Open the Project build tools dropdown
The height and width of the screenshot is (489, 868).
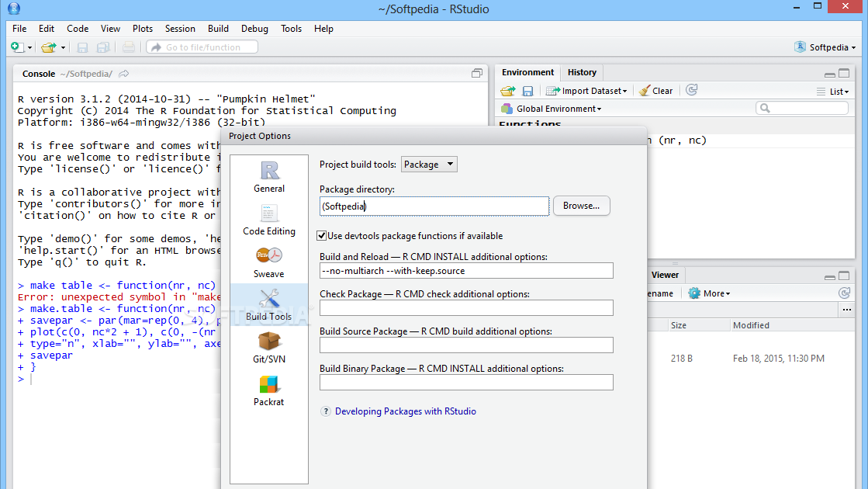429,164
